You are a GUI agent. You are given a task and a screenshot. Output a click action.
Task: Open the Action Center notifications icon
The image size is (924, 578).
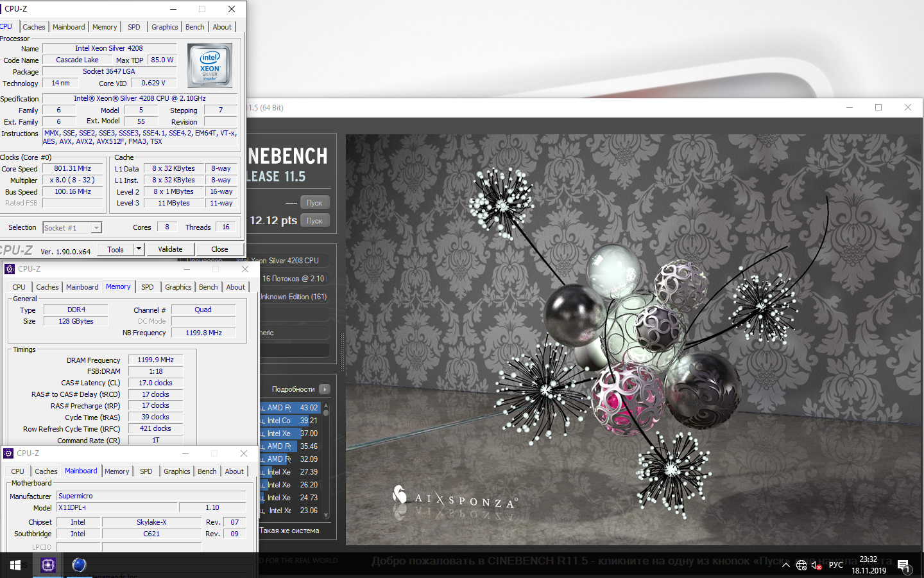[904, 566]
